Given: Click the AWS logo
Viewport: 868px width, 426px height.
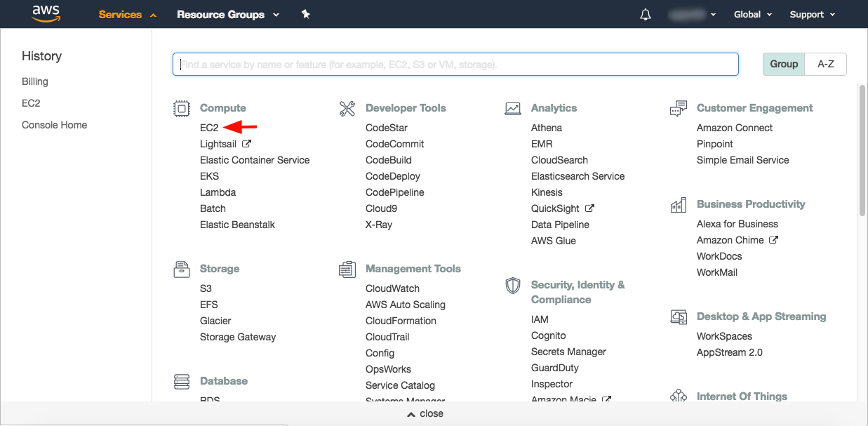Looking at the screenshot, I should pos(46,14).
